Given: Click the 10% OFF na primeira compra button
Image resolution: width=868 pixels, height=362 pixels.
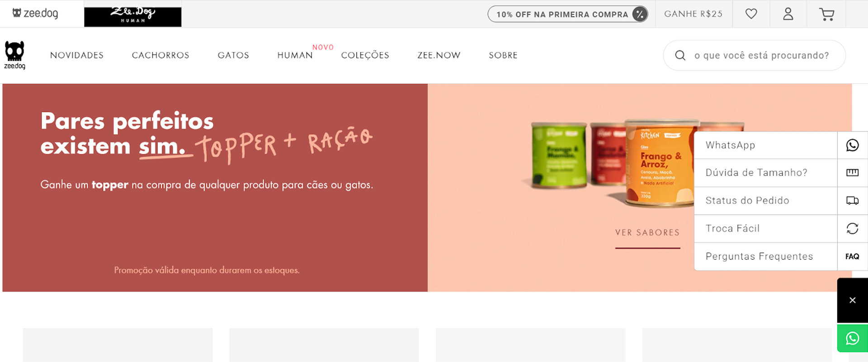Looking at the screenshot, I should (x=568, y=14).
